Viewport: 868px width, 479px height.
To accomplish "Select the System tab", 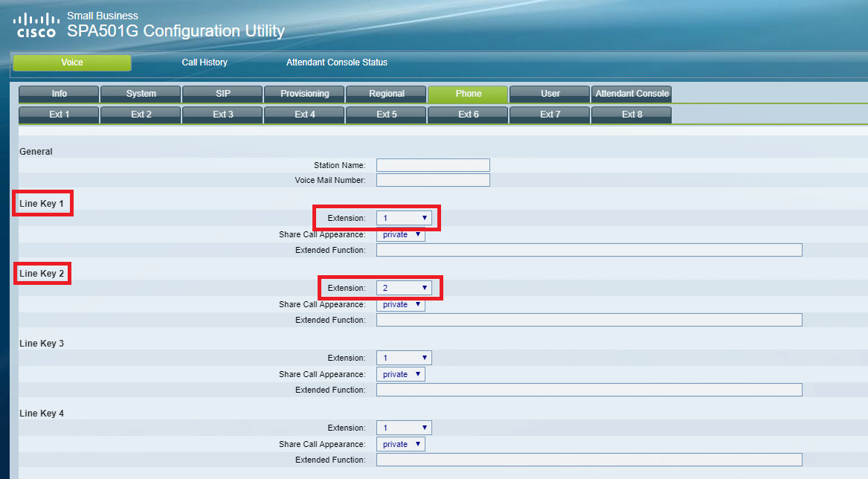I will (x=141, y=94).
